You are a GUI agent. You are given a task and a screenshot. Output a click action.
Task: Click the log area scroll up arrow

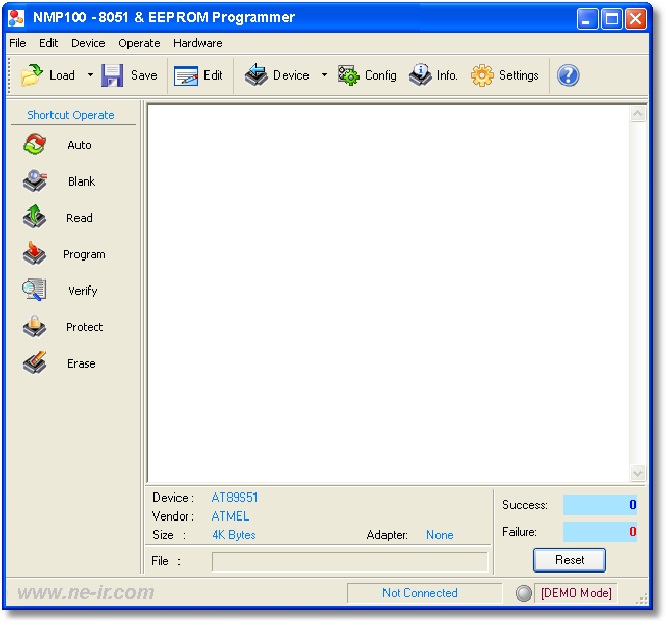[638, 114]
